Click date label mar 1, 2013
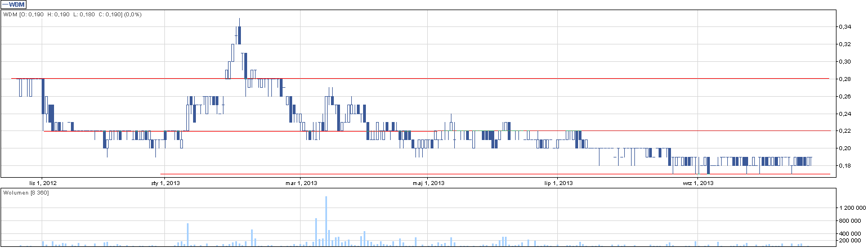 pyautogui.click(x=301, y=183)
